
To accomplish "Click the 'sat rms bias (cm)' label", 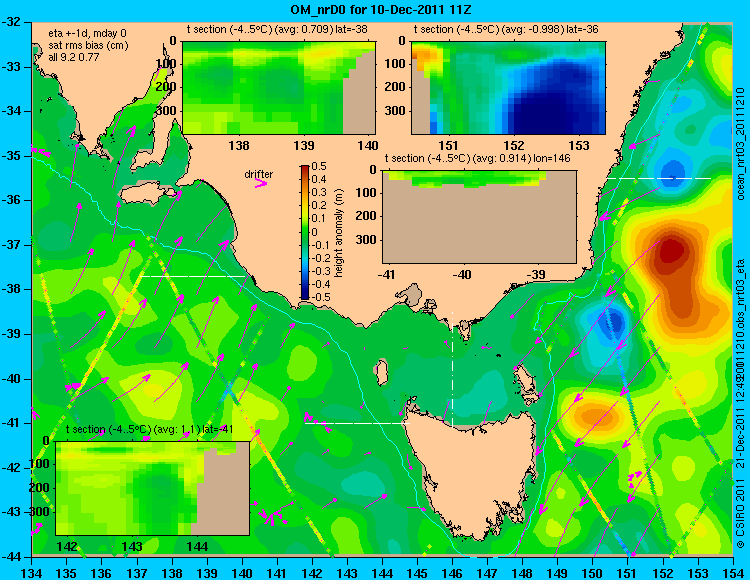I will tap(88, 46).
